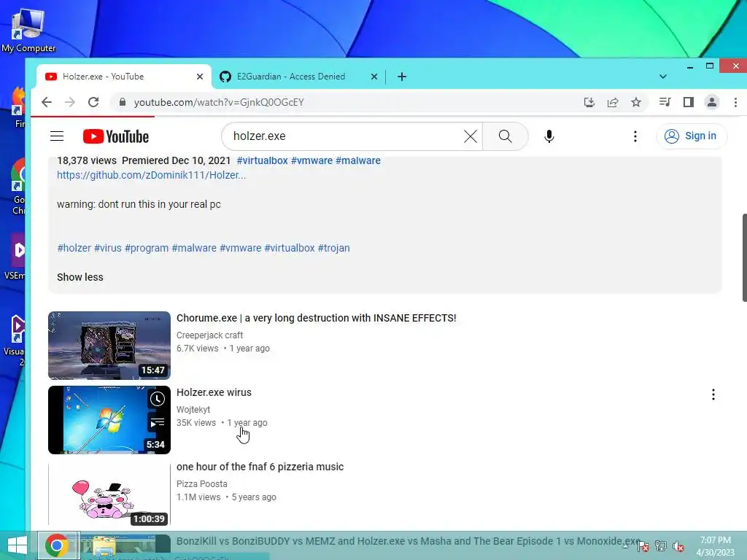Click the #malware hashtag next to premiere date

click(x=357, y=160)
